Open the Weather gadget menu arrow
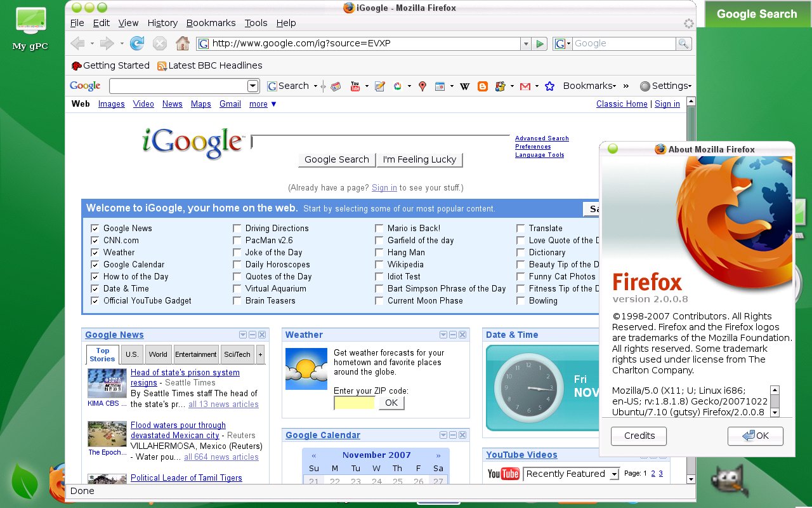The width and height of the screenshot is (812, 508). [x=443, y=335]
